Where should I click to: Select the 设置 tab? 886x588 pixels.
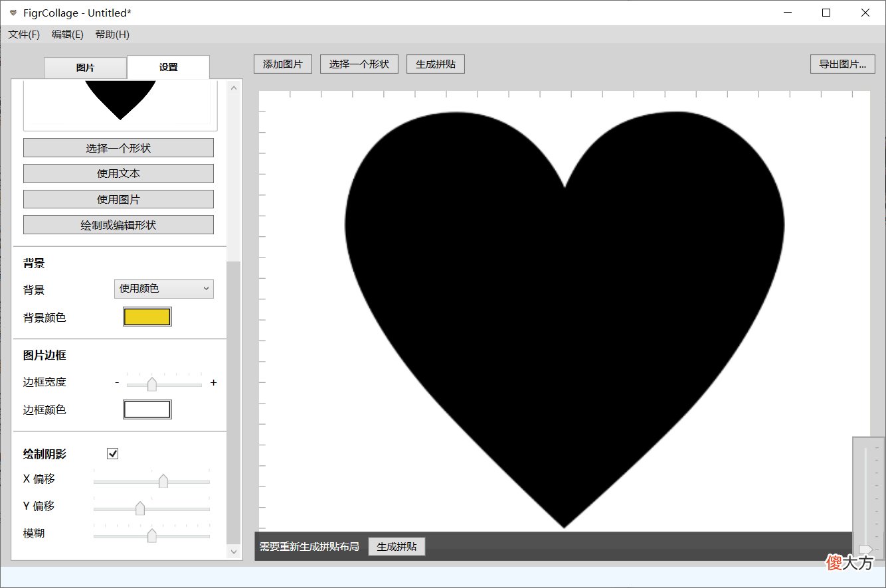click(x=168, y=67)
